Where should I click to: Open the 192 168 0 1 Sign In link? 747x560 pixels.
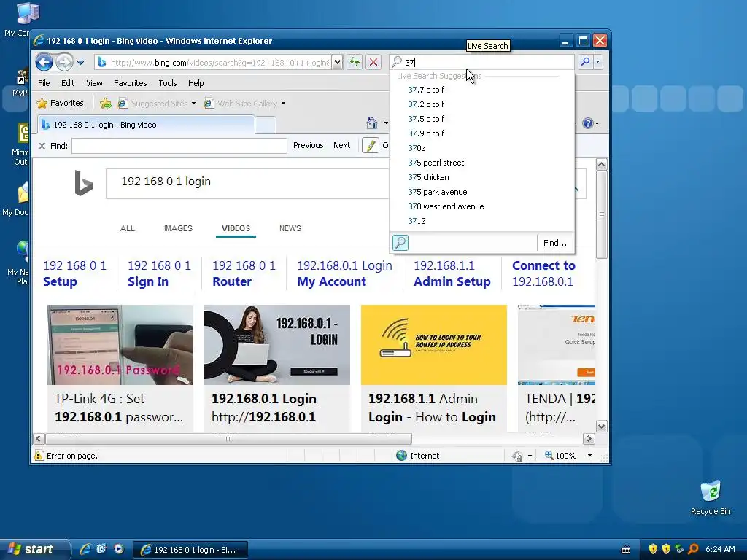(x=159, y=273)
